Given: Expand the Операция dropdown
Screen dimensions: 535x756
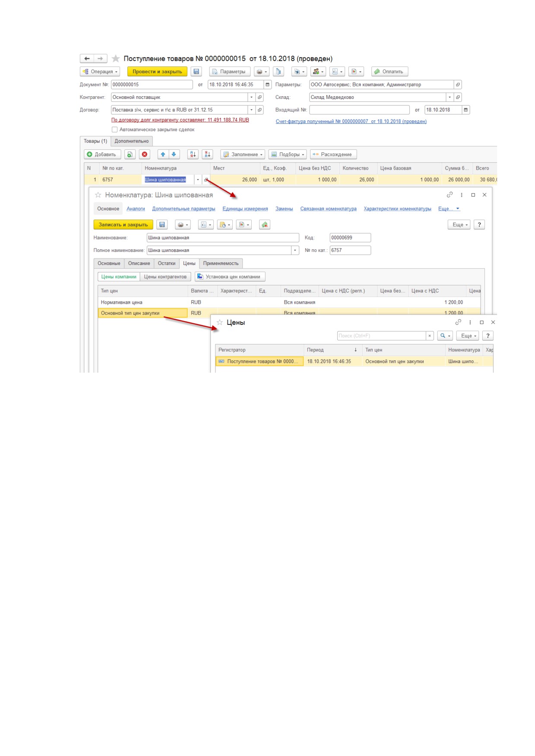Looking at the screenshot, I should [x=100, y=72].
